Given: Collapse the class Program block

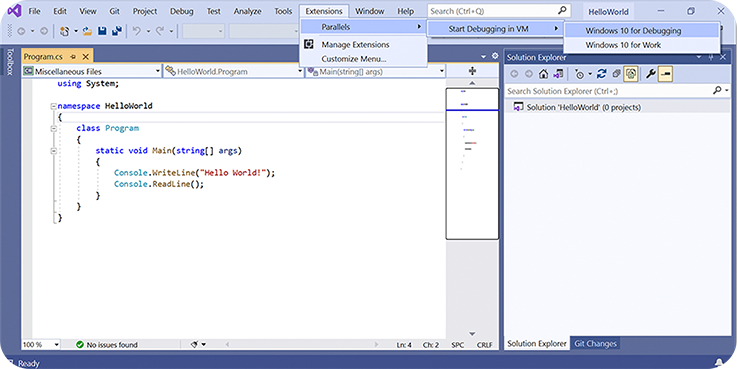Looking at the screenshot, I should click(x=54, y=128).
